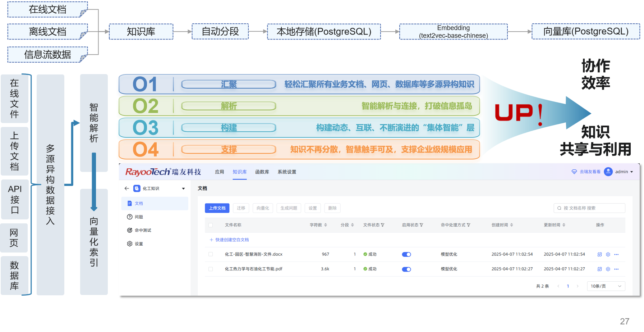Open the 10条/页 page size dropdown
This screenshot has width=644, height=332.
point(606,286)
